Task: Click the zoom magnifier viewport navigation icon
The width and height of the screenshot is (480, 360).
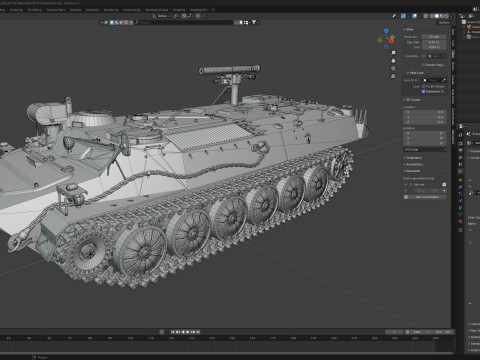Action: 393,53
